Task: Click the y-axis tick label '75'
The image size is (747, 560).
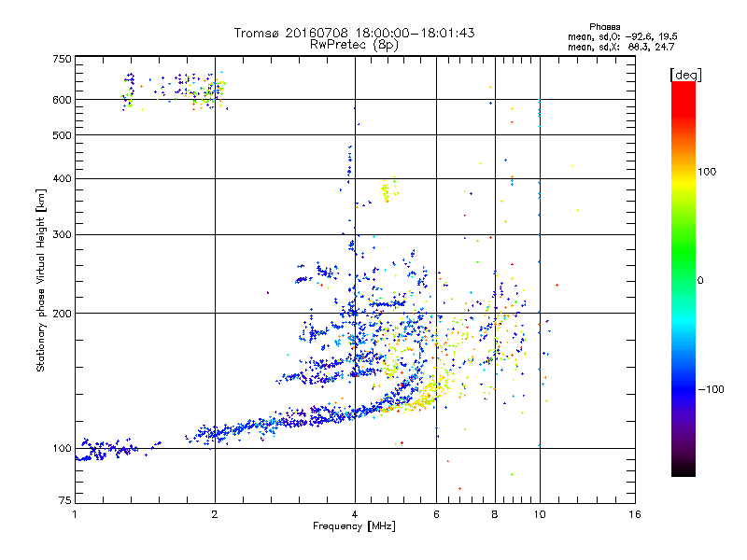Action: [x=65, y=500]
